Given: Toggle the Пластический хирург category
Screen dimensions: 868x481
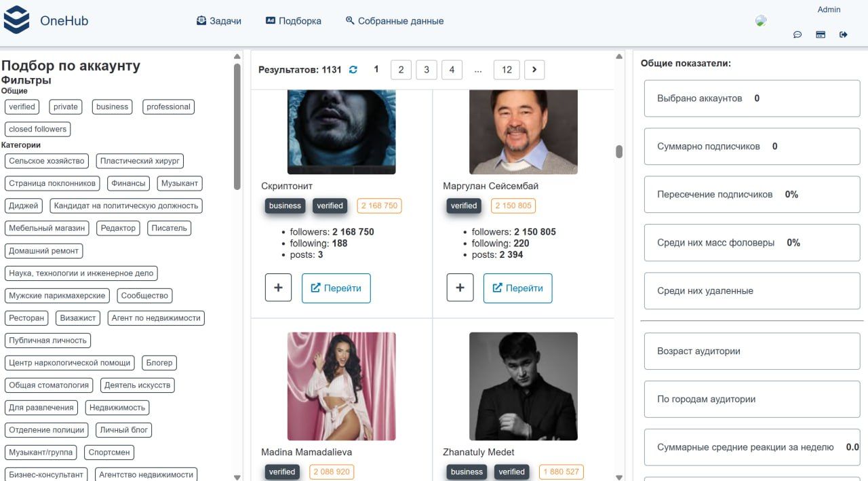Looking at the screenshot, I should click(x=140, y=161).
